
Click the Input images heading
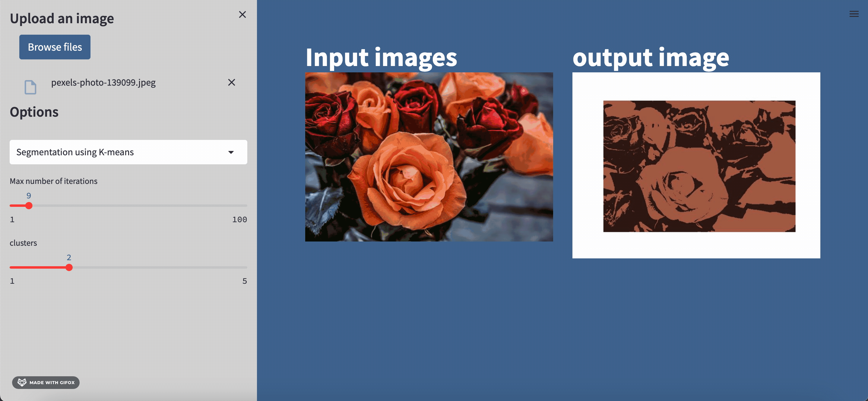[x=381, y=58]
